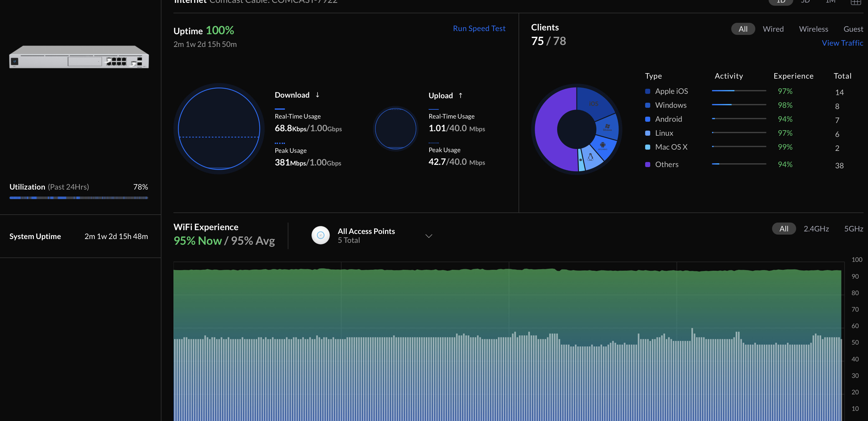Expand the All Access Points dropdown chevron
868x421 pixels.
click(429, 236)
